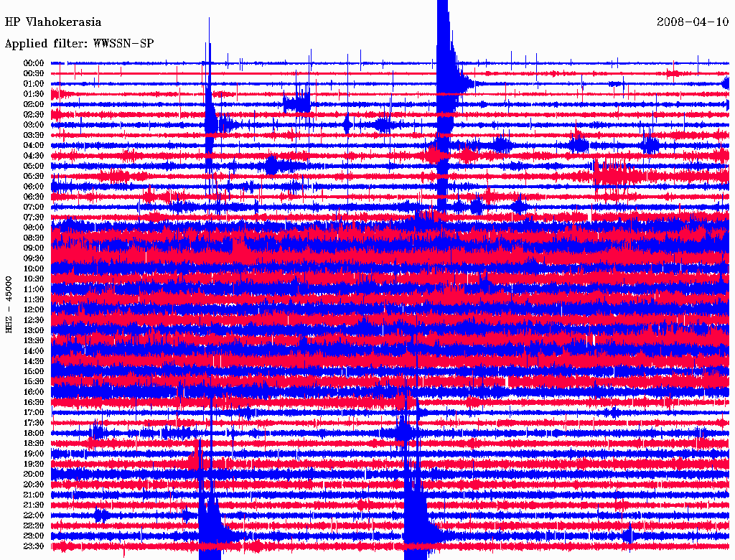735x560 pixels.
Task: Select the 03:00 time label
Action: coord(34,125)
